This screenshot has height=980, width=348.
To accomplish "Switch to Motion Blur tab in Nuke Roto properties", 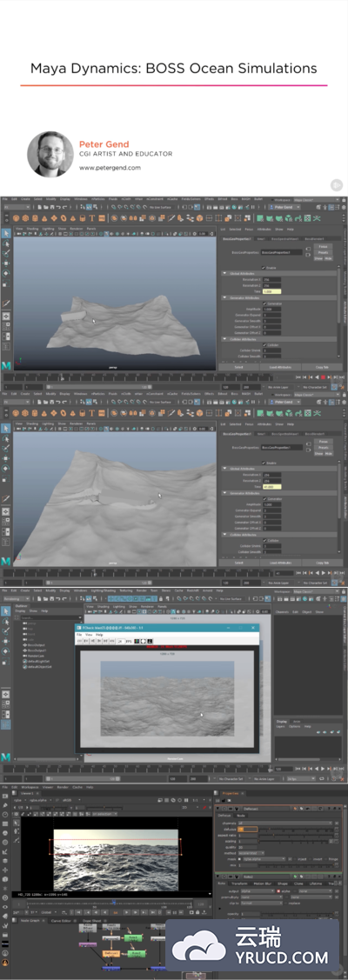I will [x=262, y=883].
